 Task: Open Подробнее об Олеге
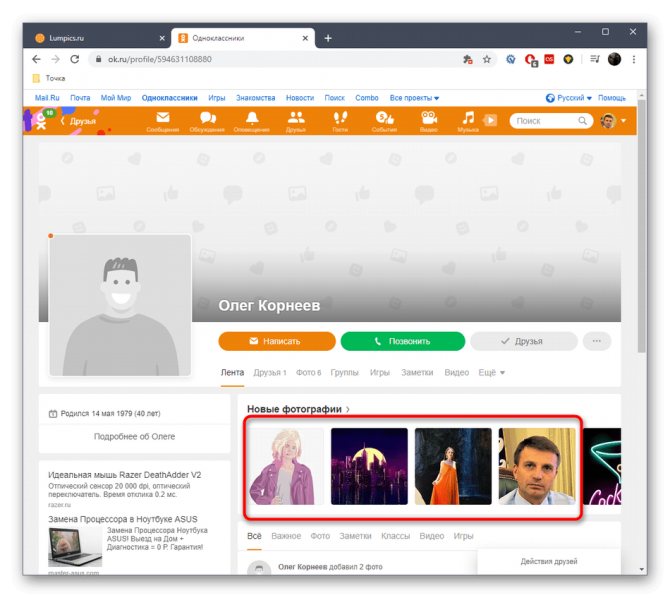[134, 436]
